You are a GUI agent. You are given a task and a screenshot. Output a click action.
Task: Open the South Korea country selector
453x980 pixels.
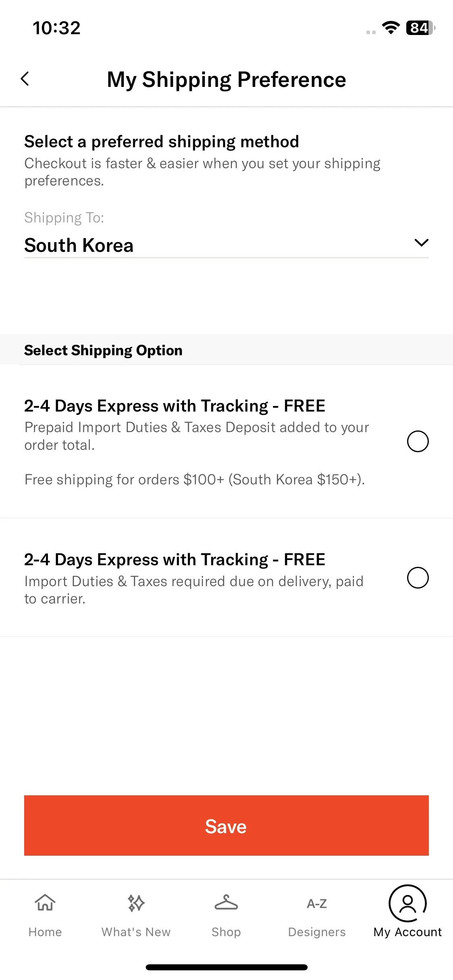[x=226, y=245]
